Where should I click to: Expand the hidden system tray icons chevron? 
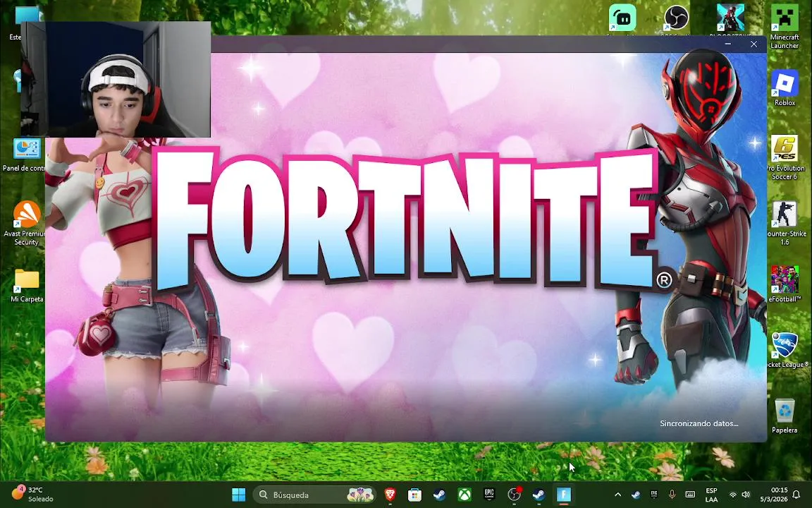[617, 495]
